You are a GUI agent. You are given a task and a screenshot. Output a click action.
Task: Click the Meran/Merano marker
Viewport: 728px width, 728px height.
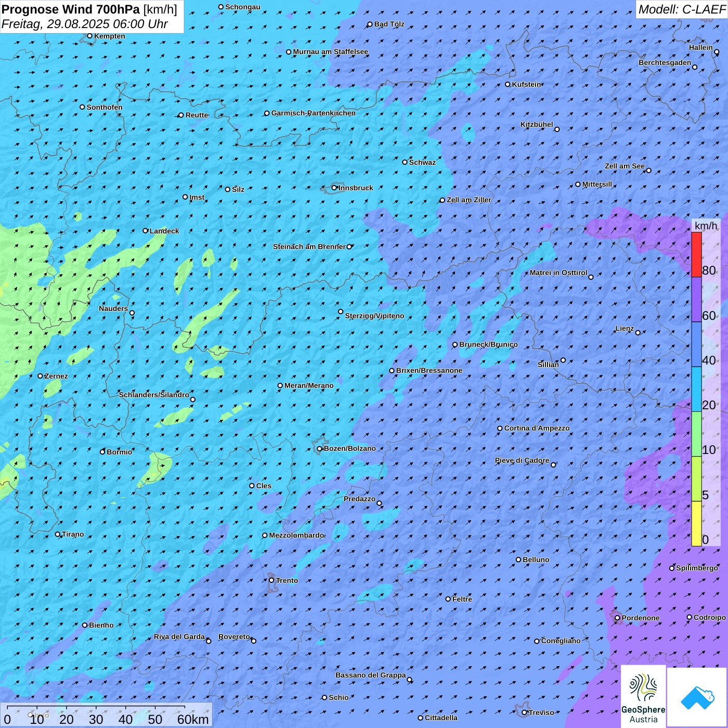click(280, 385)
